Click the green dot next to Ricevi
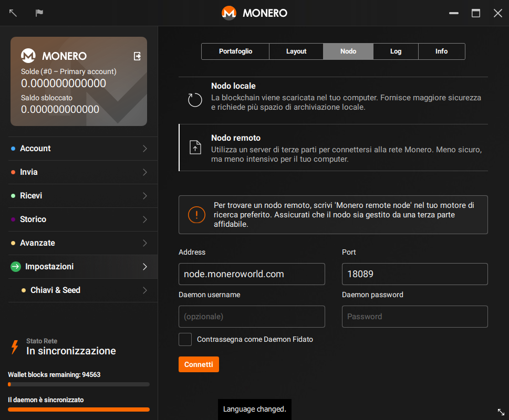509x420 pixels. pyautogui.click(x=13, y=196)
